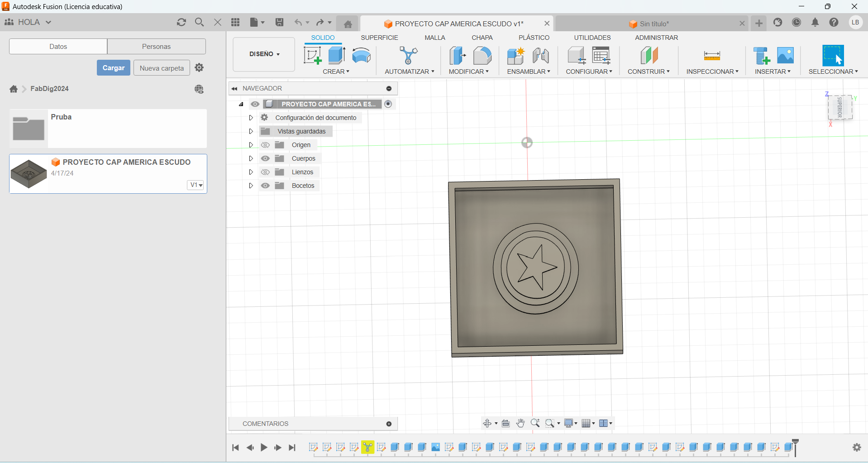
Task: Click the New Component icon
Action: coord(515,56)
